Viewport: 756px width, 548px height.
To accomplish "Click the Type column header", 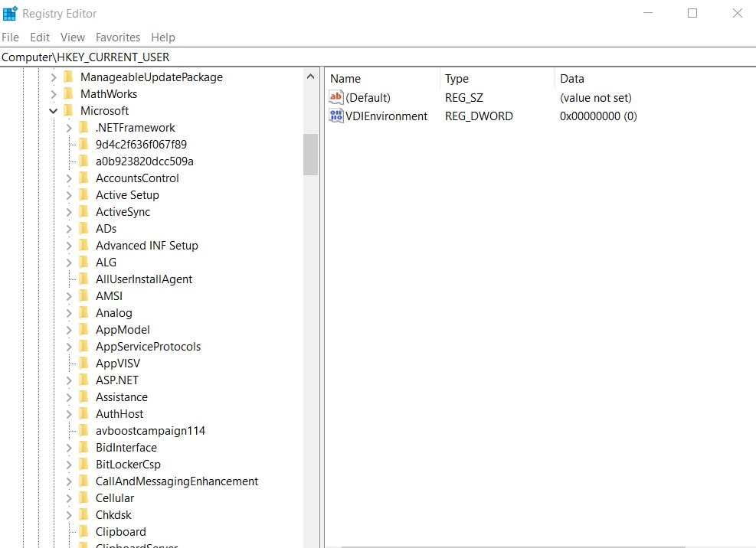I will click(457, 78).
